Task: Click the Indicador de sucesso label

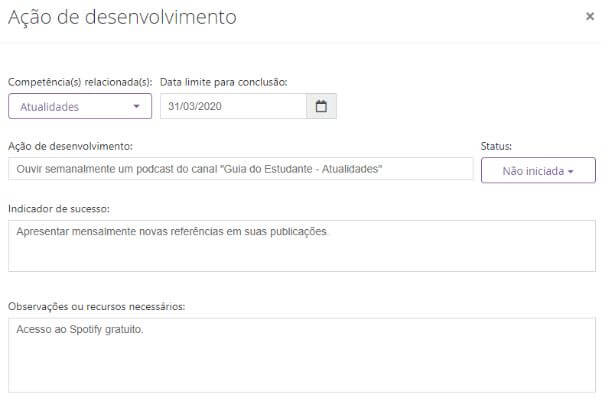Action: click(x=59, y=209)
